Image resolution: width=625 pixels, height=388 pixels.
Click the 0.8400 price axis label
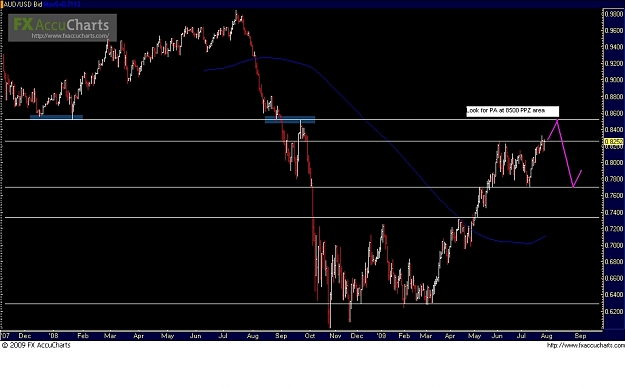(x=614, y=130)
